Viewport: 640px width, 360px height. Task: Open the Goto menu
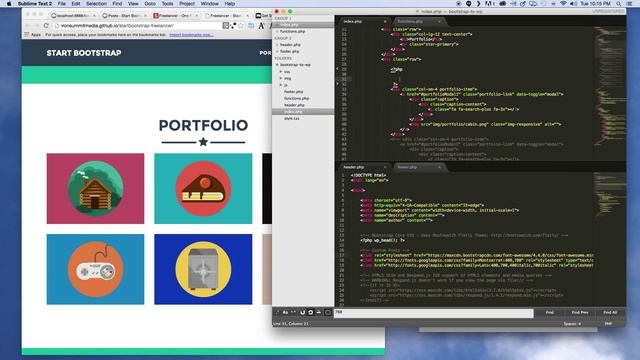(x=150, y=4)
